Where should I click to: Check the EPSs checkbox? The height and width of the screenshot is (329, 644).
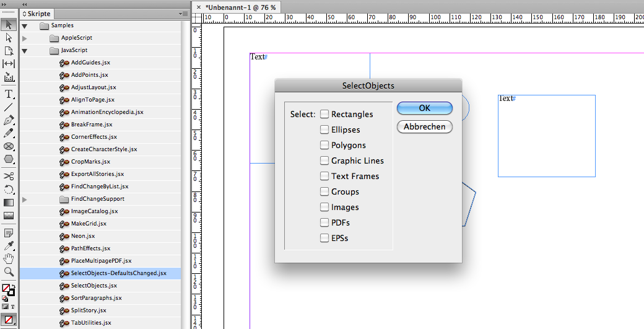pos(324,238)
